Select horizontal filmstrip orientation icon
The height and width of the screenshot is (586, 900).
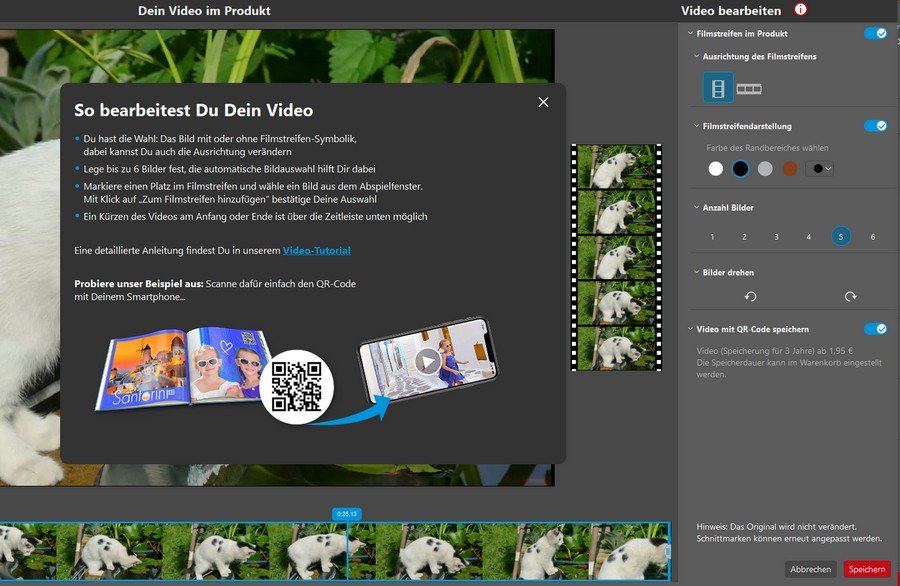(749, 89)
